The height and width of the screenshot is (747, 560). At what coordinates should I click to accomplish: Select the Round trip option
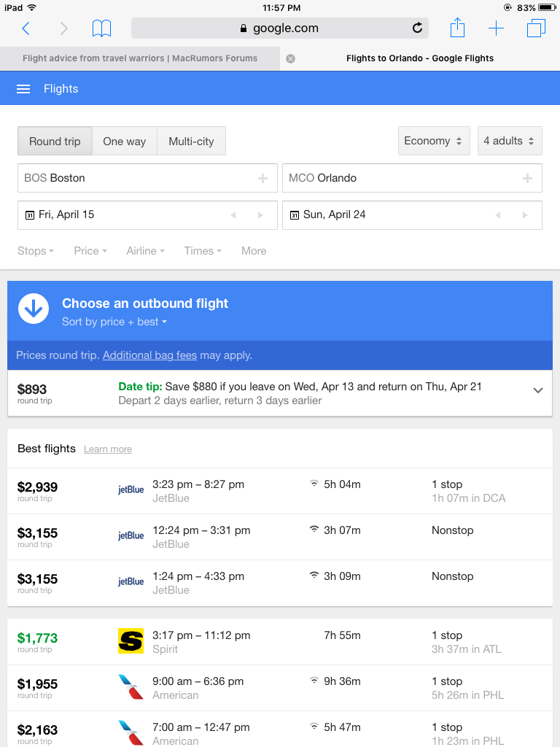click(55, 141)
